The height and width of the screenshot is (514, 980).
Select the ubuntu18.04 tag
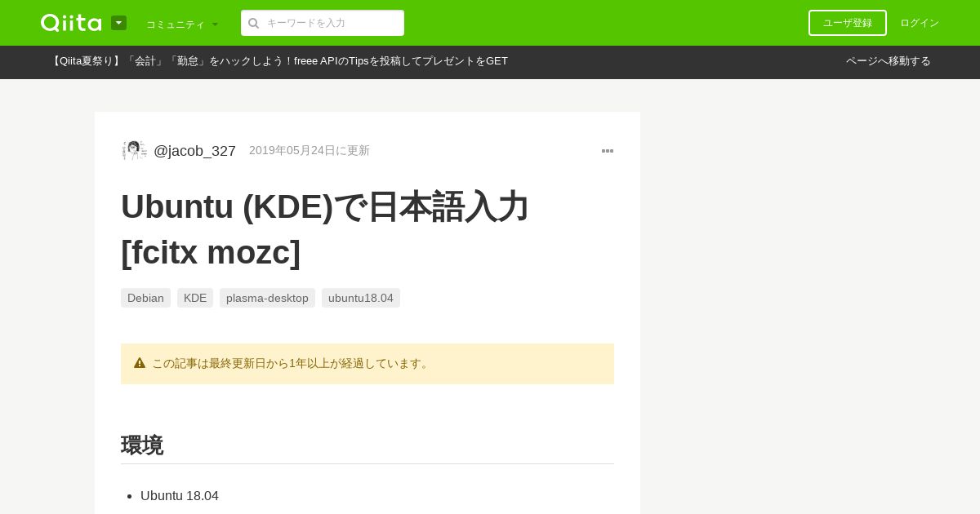click(x=361, y=298)
